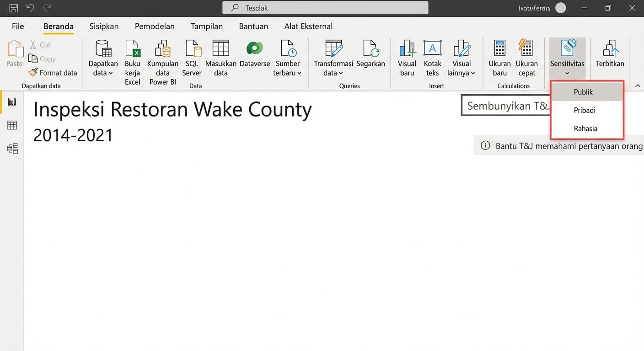The image size is (644, 351).
Task: Select the Publik sensitivity label
Action: [583, 91]
